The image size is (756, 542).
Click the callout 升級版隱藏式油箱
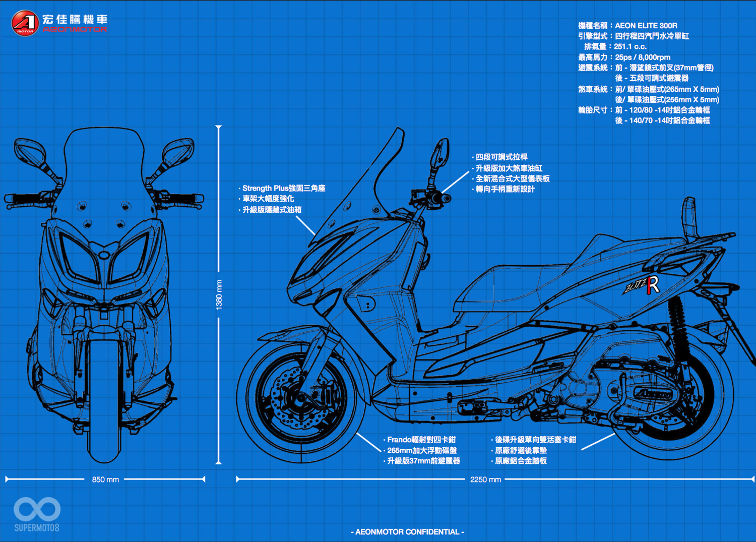tap(270, 210)
